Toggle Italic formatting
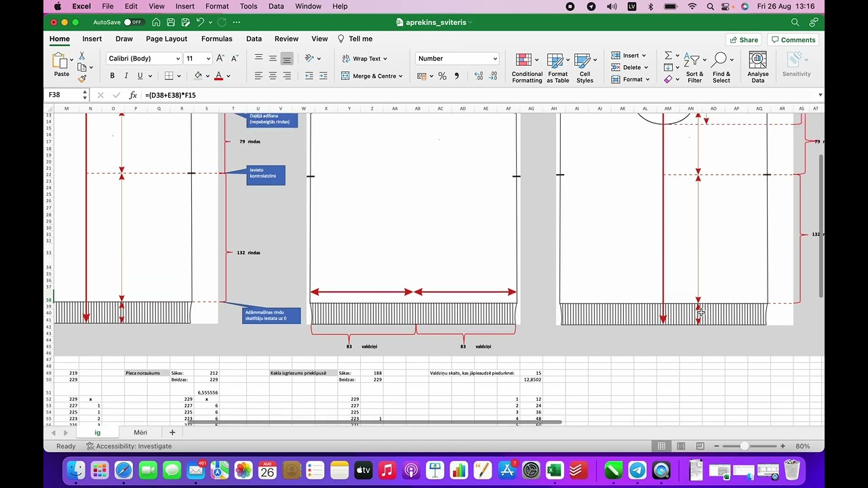The image size is (868, 488). (x=126, y=76)
